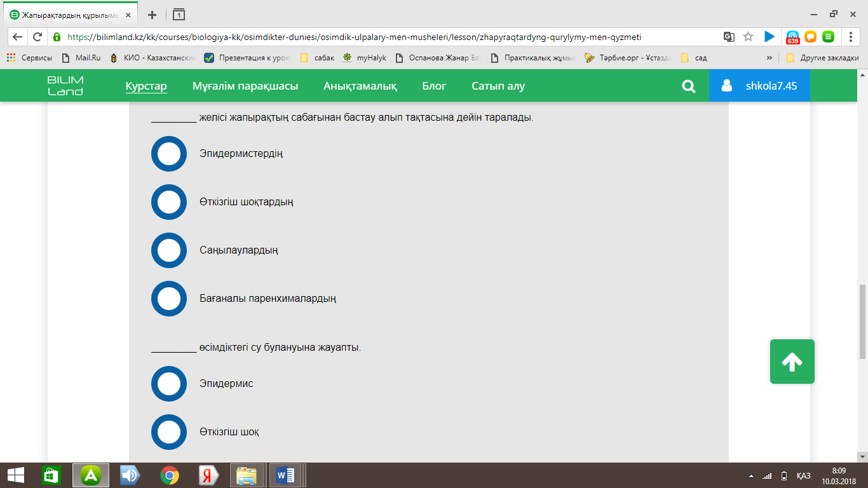
Task: Open the Курстар menu item
Action: click(146, 86)
